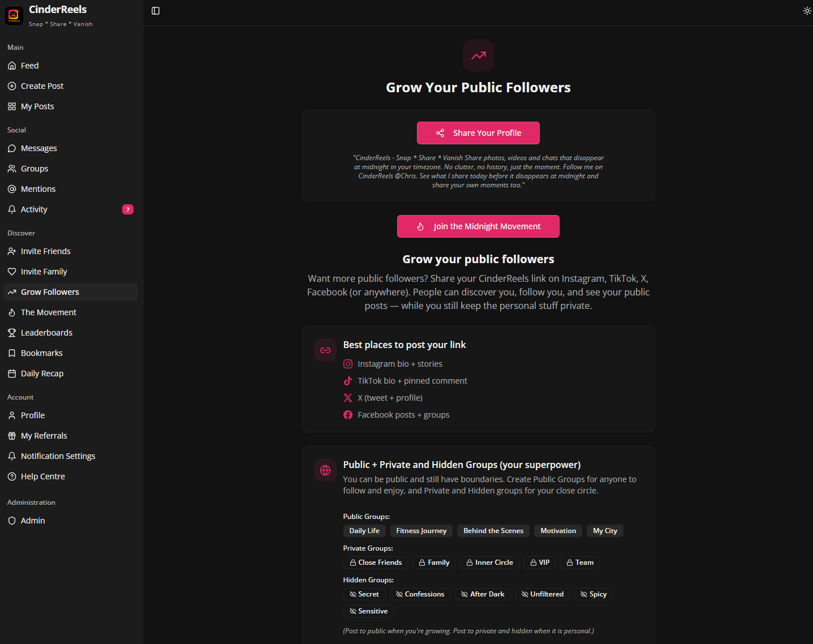Select the After Dark hidden chip
The width and height of the screenshot is (813, 644).
483,594
